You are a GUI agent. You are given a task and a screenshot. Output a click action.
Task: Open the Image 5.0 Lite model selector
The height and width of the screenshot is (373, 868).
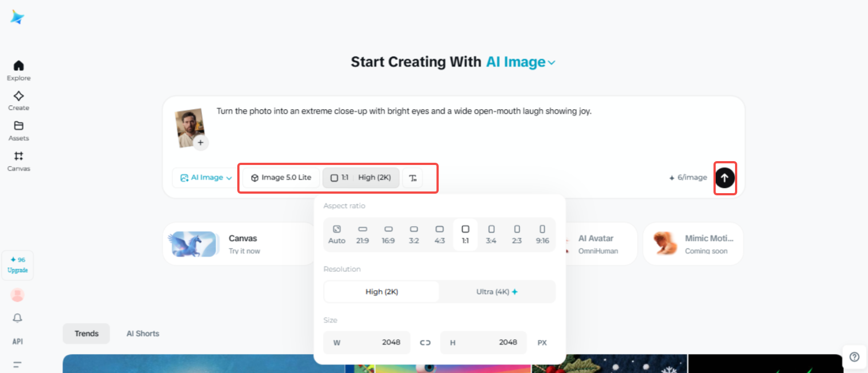281,178
